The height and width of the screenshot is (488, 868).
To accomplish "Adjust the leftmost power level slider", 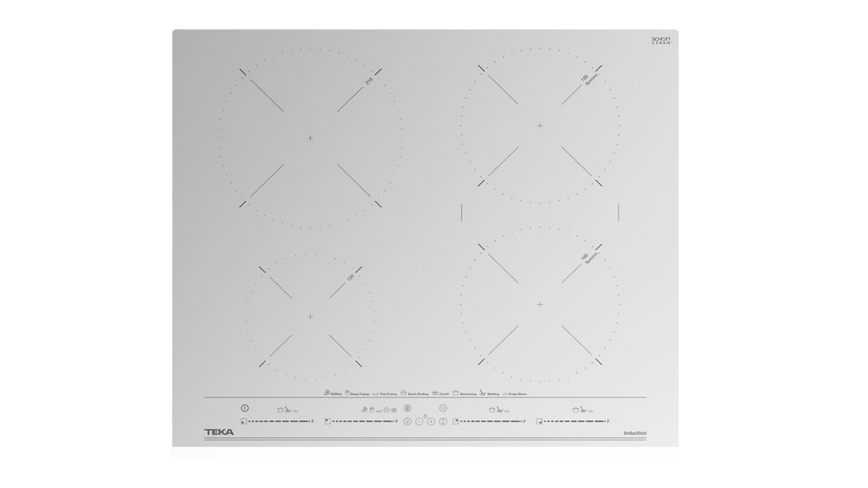I will pyautogui.click(x=278, y=421).
